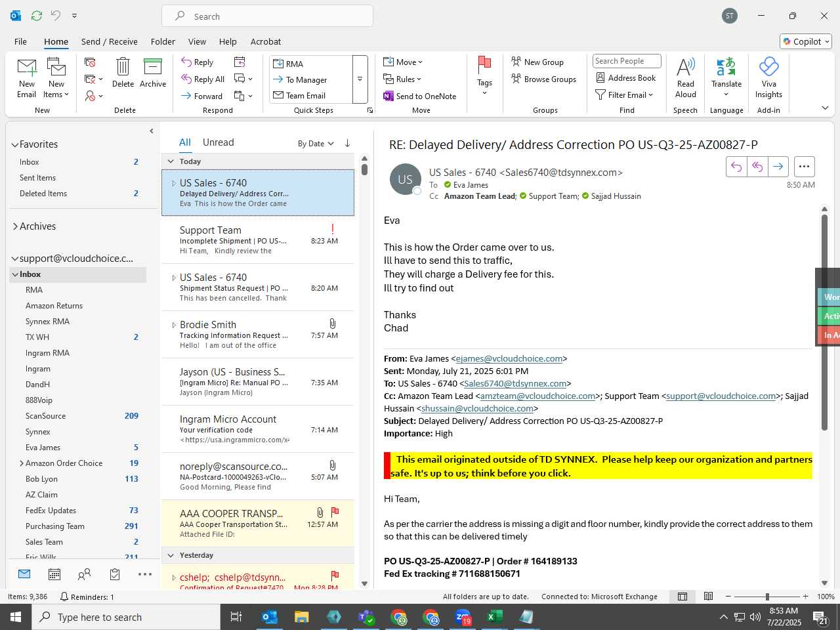This screenshot has width=840, height=630.
Task: Open Support Team Incomplete Shipment email
Action: click(258, 240)
